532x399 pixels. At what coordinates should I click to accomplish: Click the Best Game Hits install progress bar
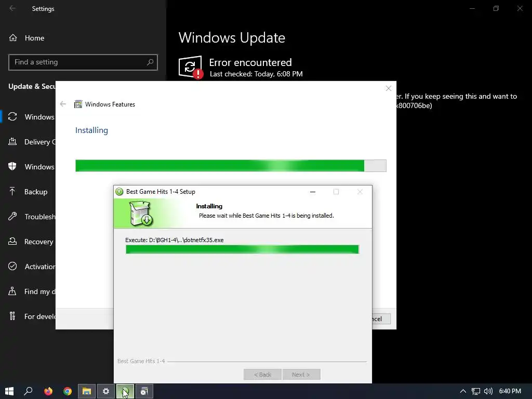point(242,249)
